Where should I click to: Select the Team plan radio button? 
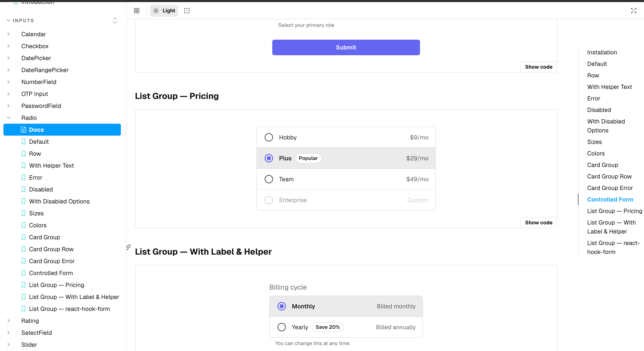point(269,179)
